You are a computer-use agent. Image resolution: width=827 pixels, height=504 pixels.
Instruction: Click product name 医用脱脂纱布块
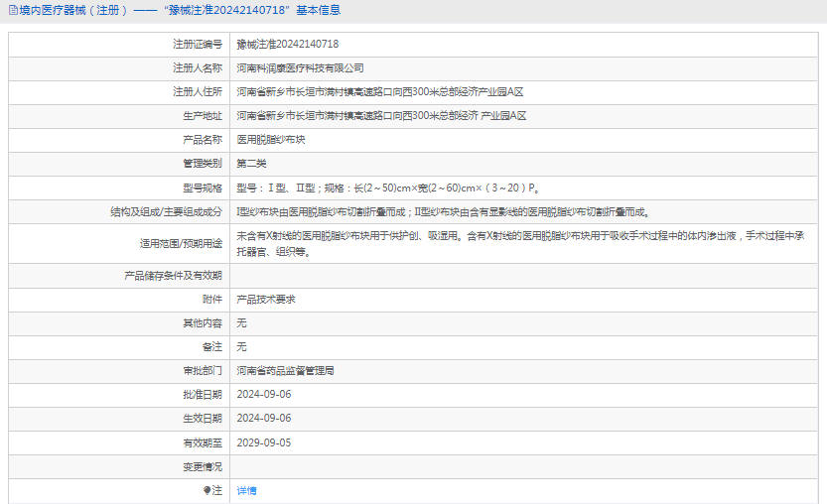click(271, 140)
